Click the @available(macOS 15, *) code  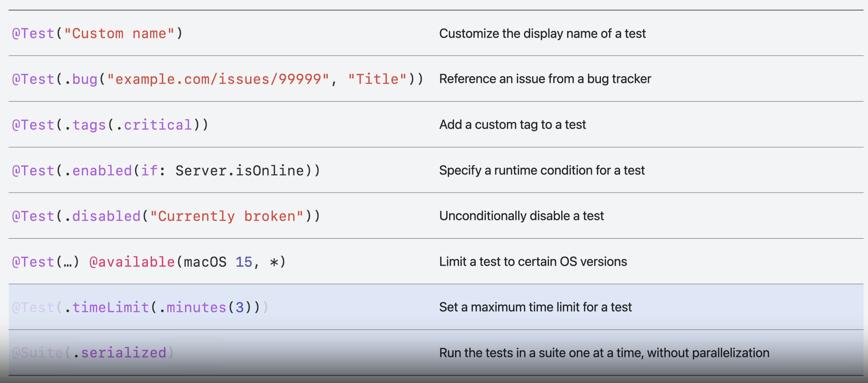tap(187, 262)
